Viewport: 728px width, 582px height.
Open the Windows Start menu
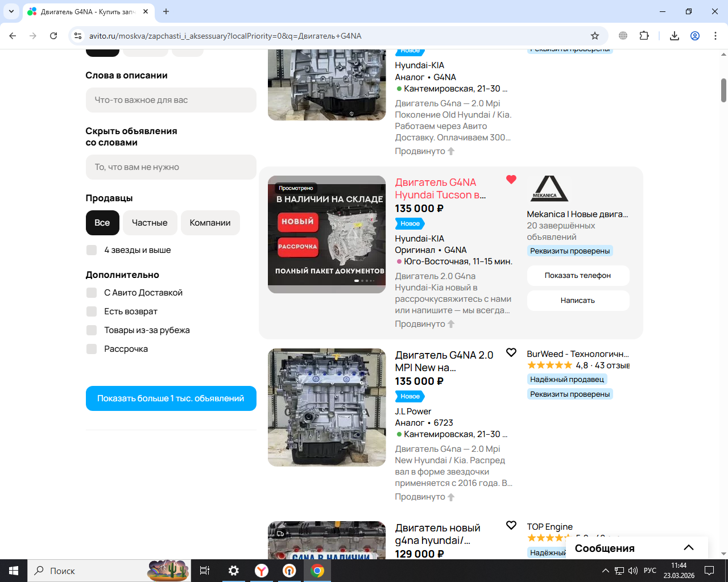(x=14, y=571)
